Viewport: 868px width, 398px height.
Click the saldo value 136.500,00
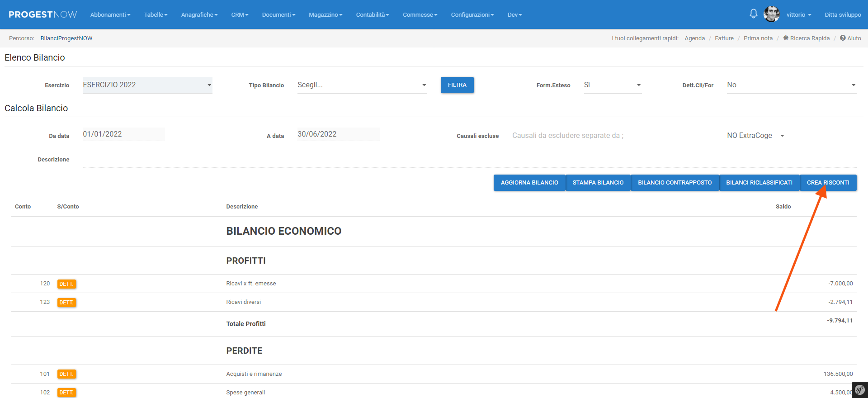[838, 374]
